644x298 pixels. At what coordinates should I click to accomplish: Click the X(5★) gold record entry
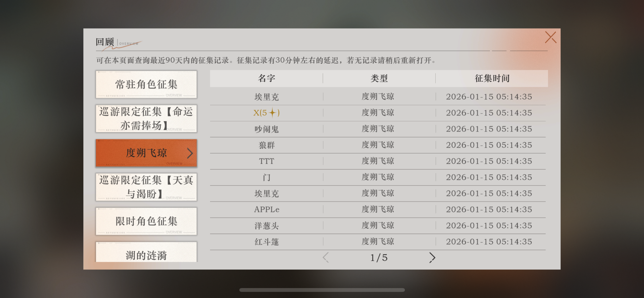click(266, 113)
